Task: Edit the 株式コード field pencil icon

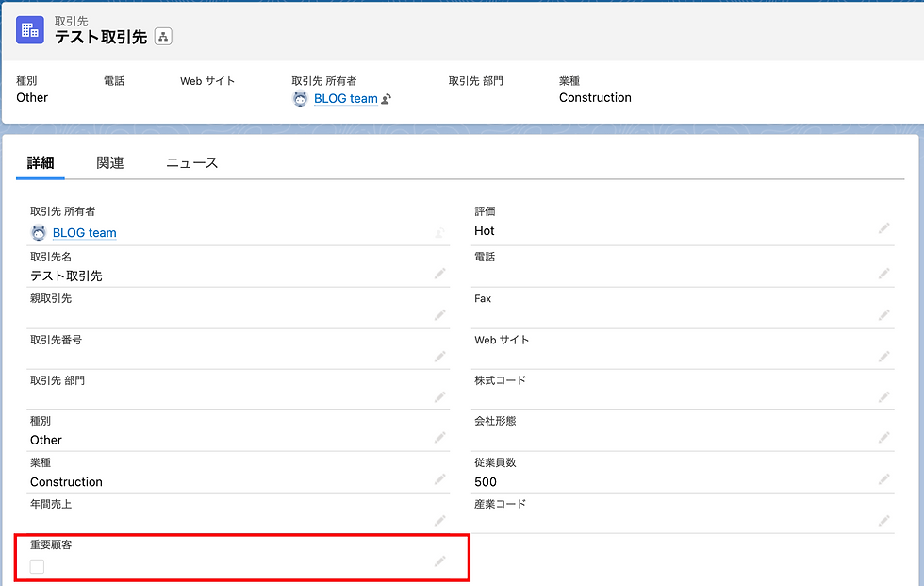Action: click(883, 396)
